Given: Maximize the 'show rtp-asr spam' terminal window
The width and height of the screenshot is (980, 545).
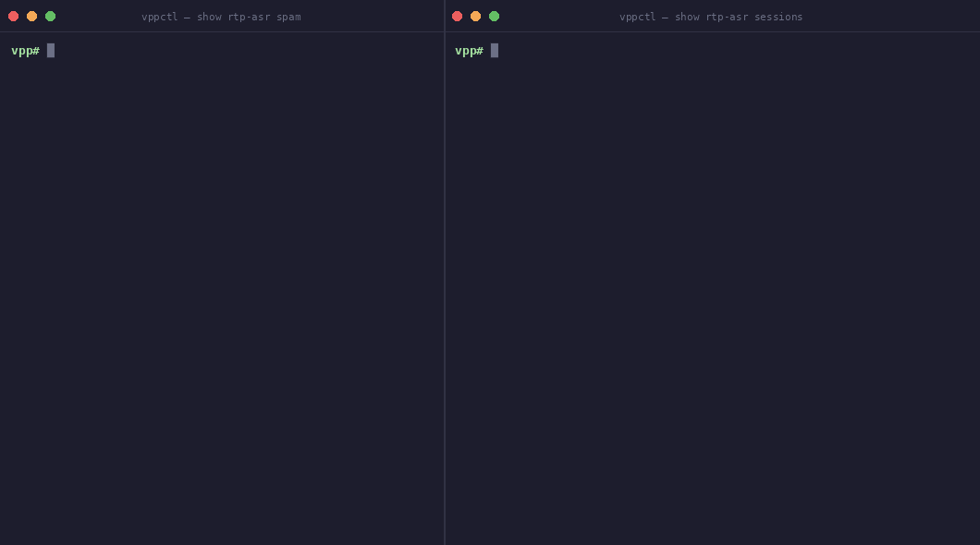Looking at the screenshot, I should pyautogui.click(x=51, y=17).
